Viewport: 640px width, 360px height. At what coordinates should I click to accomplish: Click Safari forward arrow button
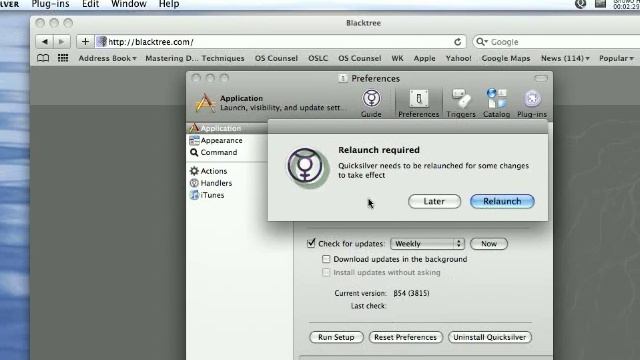[x=62, y=42]
